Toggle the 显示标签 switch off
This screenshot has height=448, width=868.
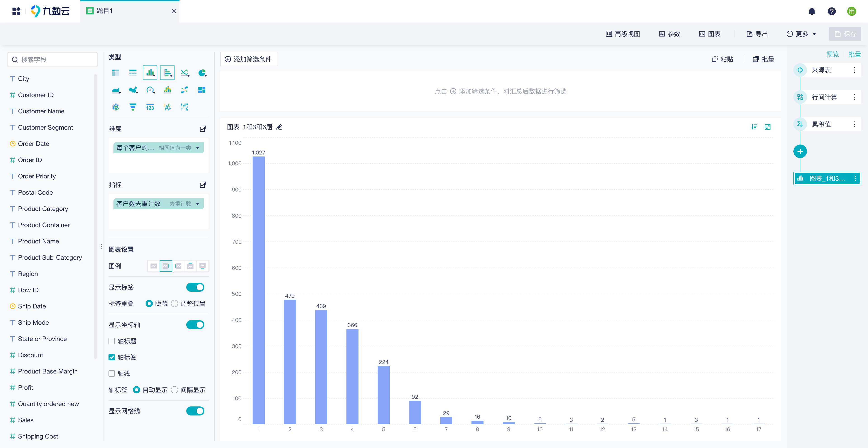click(x=195, y=287)
